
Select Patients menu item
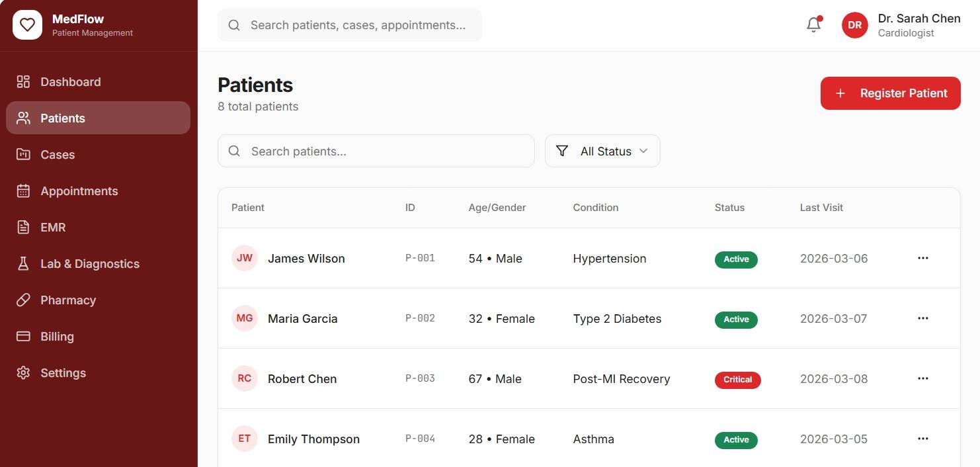click(x=98, y=118)
